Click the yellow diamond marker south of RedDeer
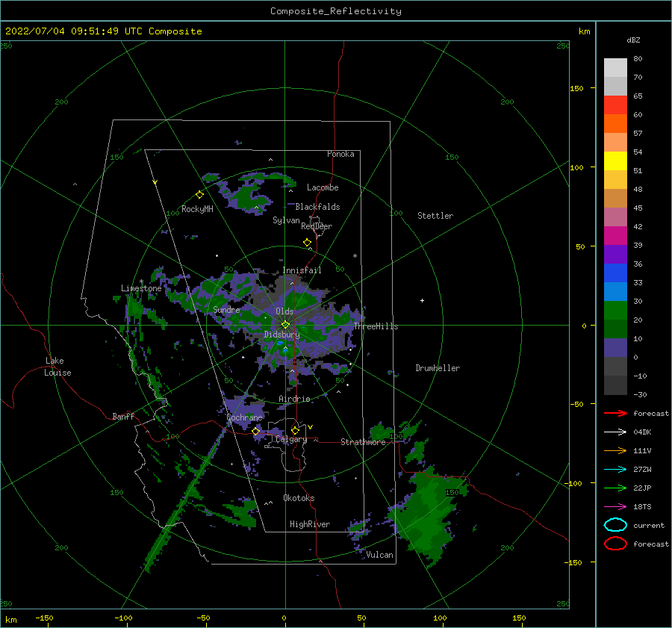This screenshot has height=628, width=672. (x=307, y=243)
